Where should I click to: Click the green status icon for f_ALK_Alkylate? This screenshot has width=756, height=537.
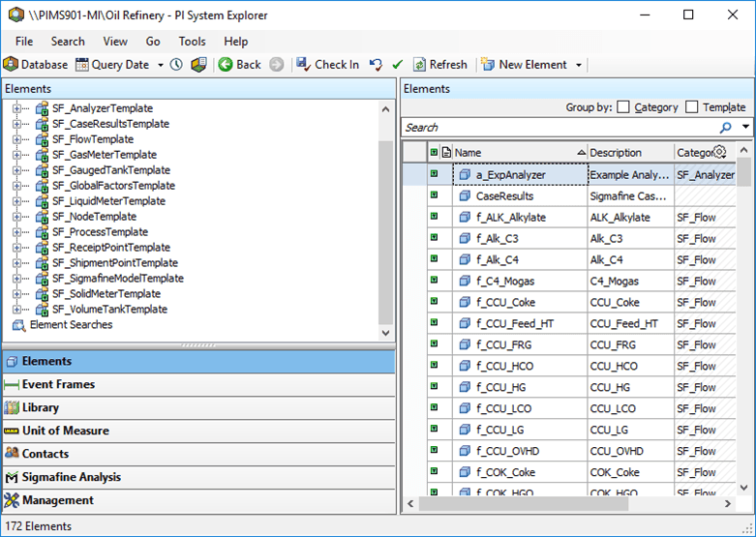pos(434,216)
